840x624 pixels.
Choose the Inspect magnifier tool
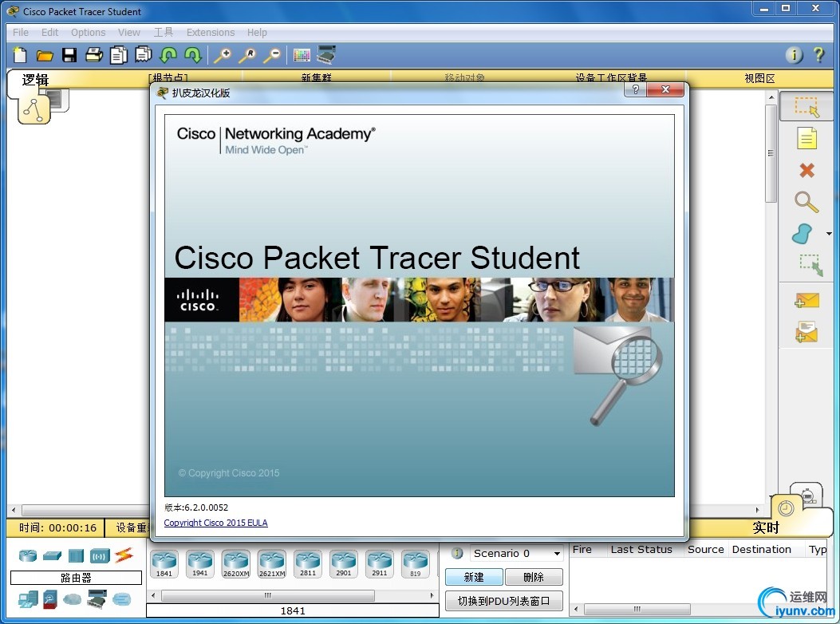coord(806,202)
